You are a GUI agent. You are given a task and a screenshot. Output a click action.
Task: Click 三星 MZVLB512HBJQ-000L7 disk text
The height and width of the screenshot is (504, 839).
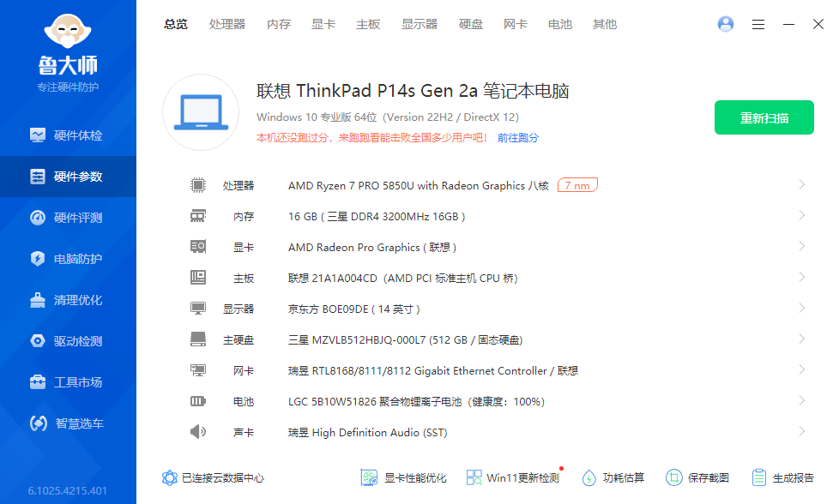405,340
